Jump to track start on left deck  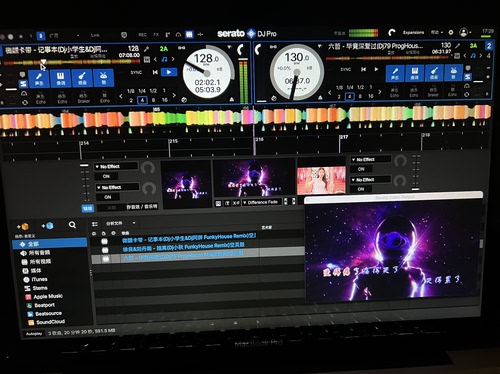[x=155, y=72]
